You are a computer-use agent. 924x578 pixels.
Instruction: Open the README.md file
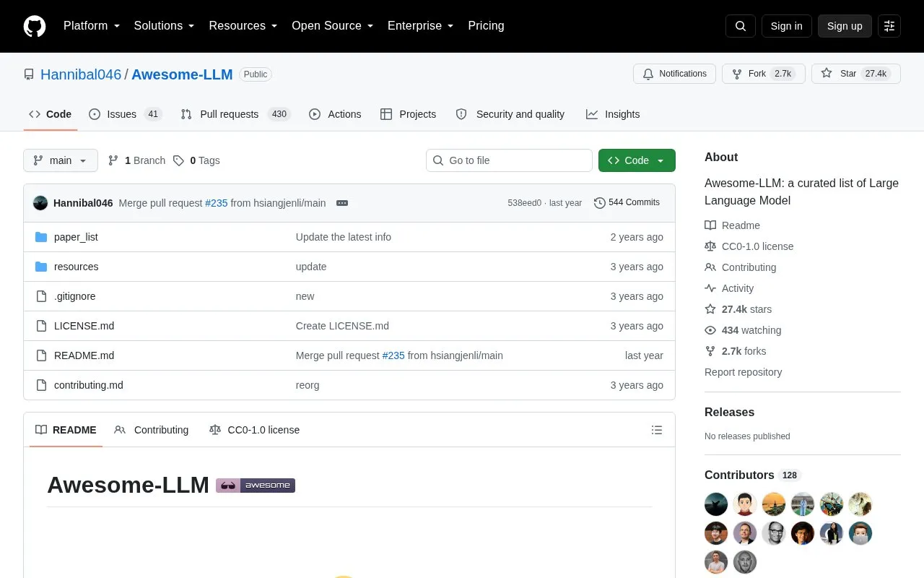click(84, 355)
